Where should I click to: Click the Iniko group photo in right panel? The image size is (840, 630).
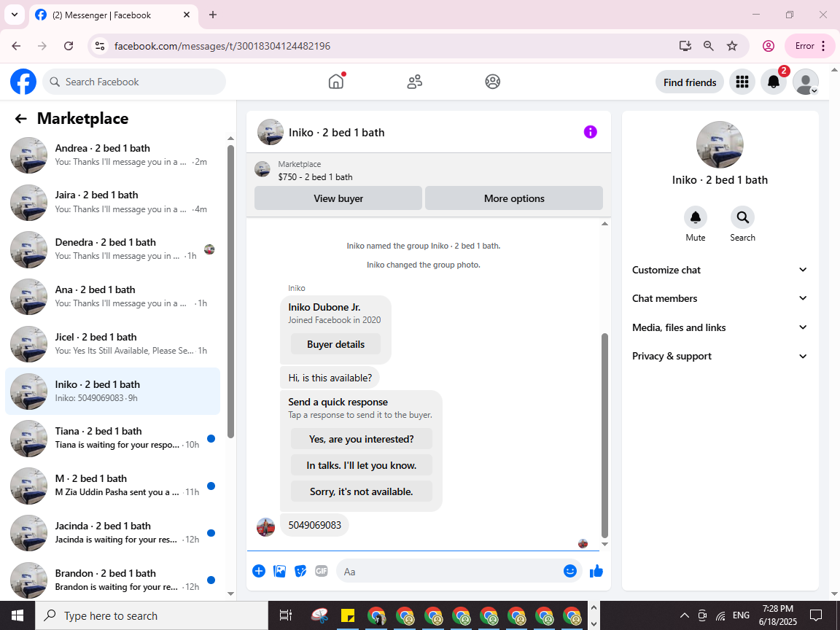720,144
